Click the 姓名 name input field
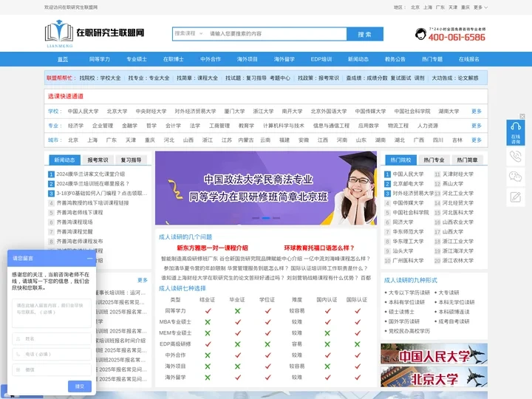Image resolution: width=532 pixels, height=399 pixels. (x=52, y=338)
